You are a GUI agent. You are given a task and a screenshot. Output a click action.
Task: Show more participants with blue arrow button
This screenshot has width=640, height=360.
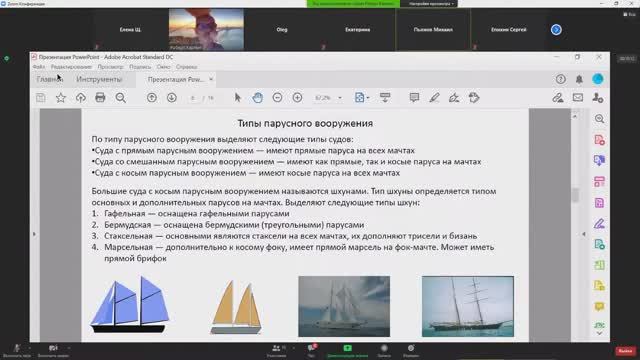556,30
